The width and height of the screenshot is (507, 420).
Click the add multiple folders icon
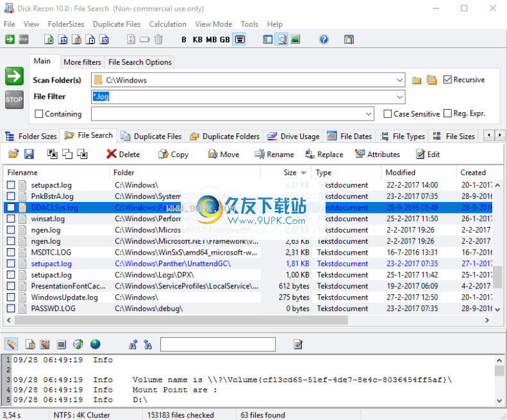(x=431, y=80)
